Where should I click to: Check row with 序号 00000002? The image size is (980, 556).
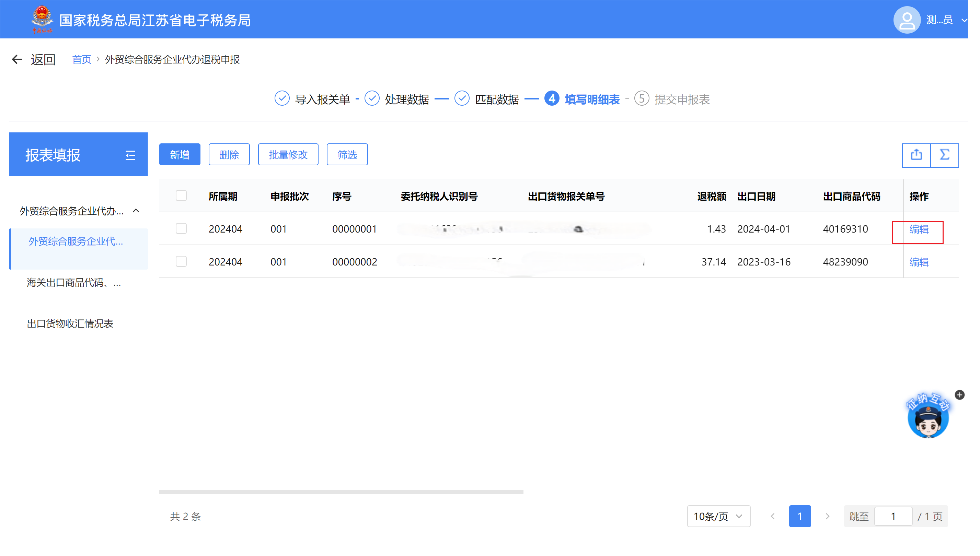tap(181, 262)
